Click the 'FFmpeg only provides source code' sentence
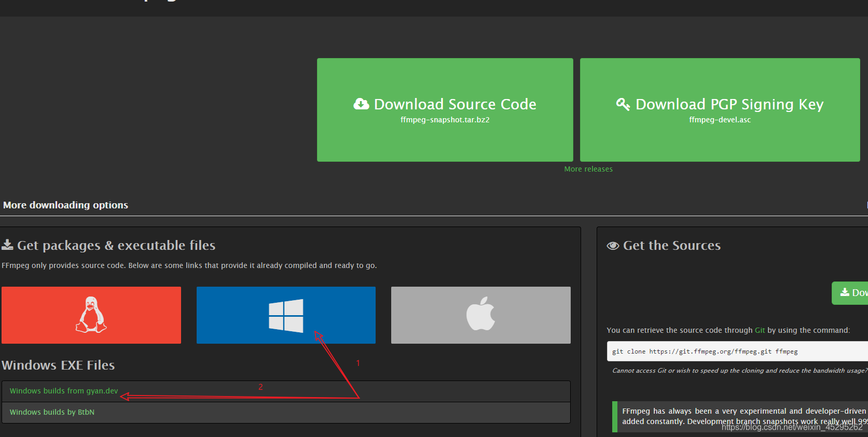Image resolution: width=868 pixels, height=437 pixels. point(189,265)
